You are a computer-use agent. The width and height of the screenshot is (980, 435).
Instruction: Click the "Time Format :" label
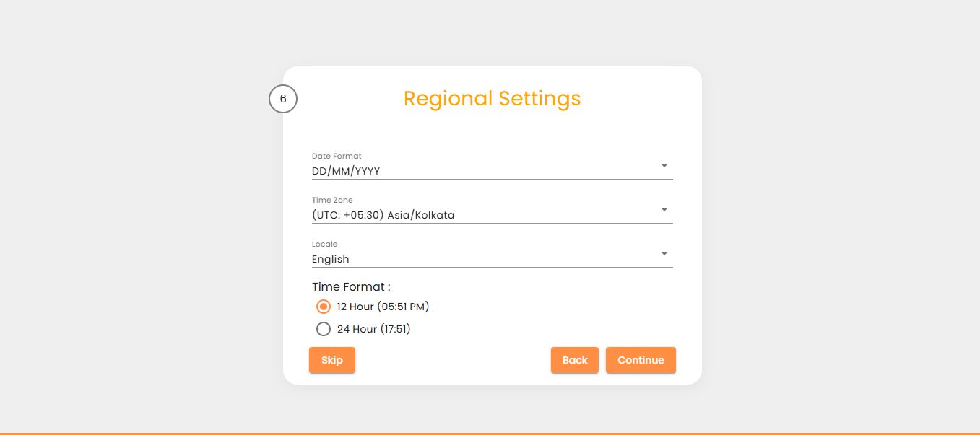click(x=351, y=287)
